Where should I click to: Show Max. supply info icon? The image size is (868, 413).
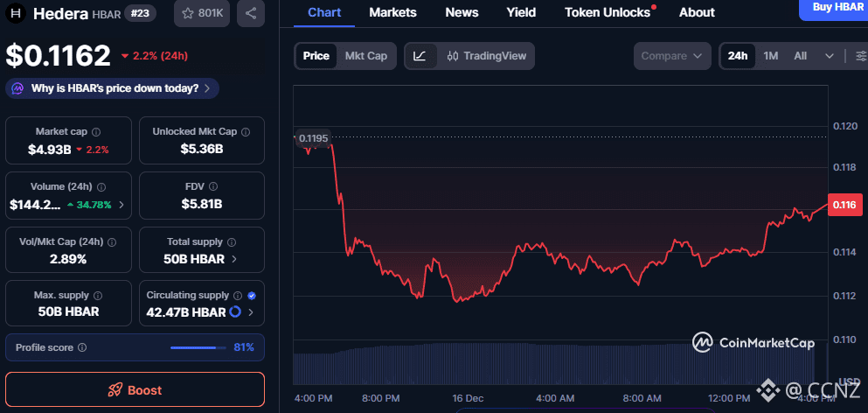pos(98,296)
